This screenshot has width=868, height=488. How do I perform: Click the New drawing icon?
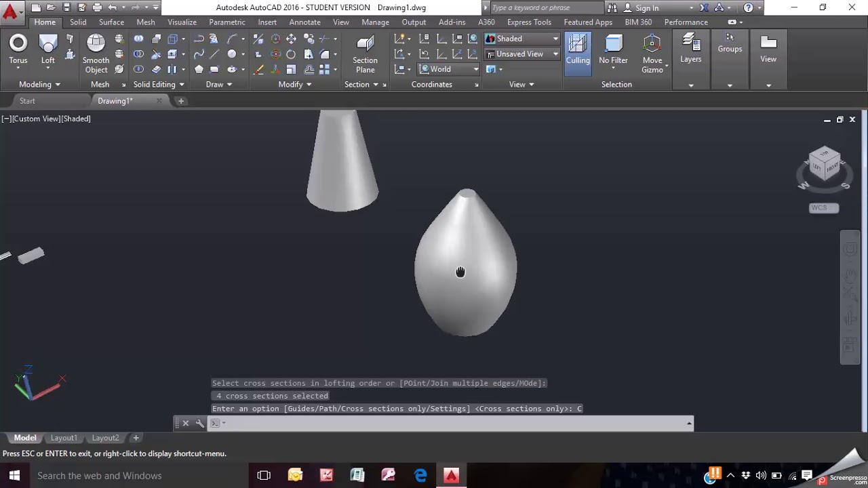click(36, 7)
